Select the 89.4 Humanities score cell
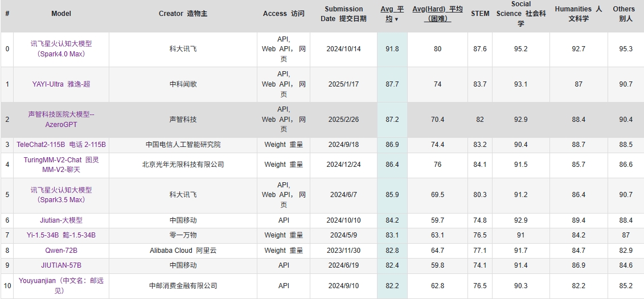This screenshot has height=299, width=644. [x=579, y=220]
